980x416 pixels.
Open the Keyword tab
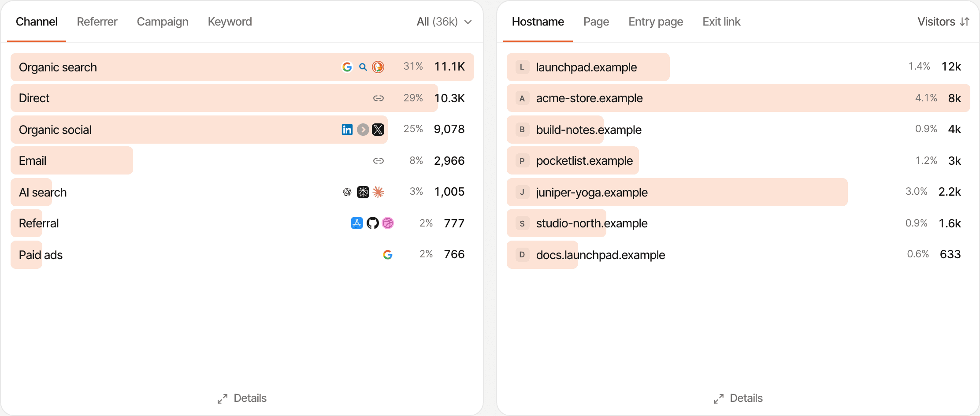click(x=230, y=22)
